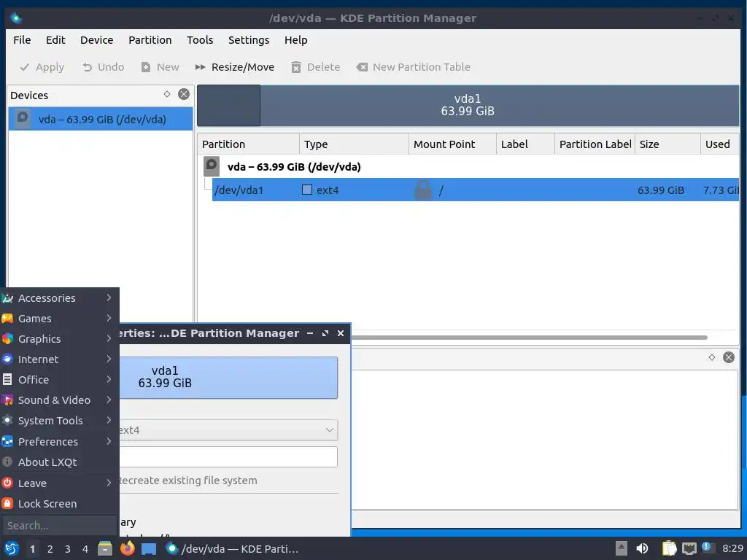Select vda device in Devices list

pos(101,119)
